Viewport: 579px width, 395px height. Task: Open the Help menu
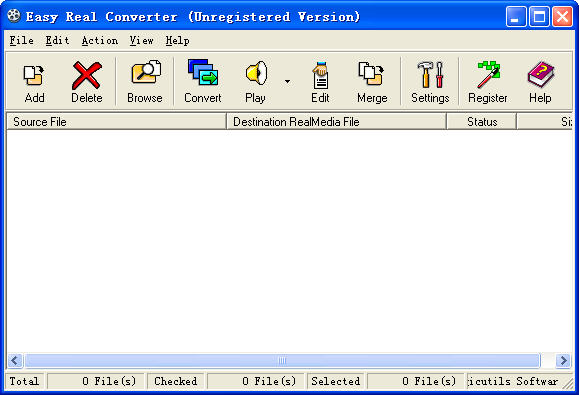[x=177, y=41]
